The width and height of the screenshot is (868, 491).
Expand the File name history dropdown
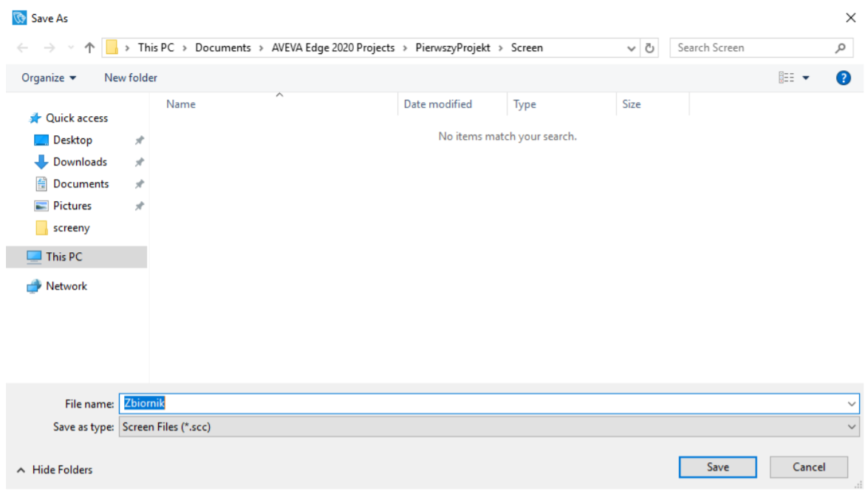coord(853,404)
